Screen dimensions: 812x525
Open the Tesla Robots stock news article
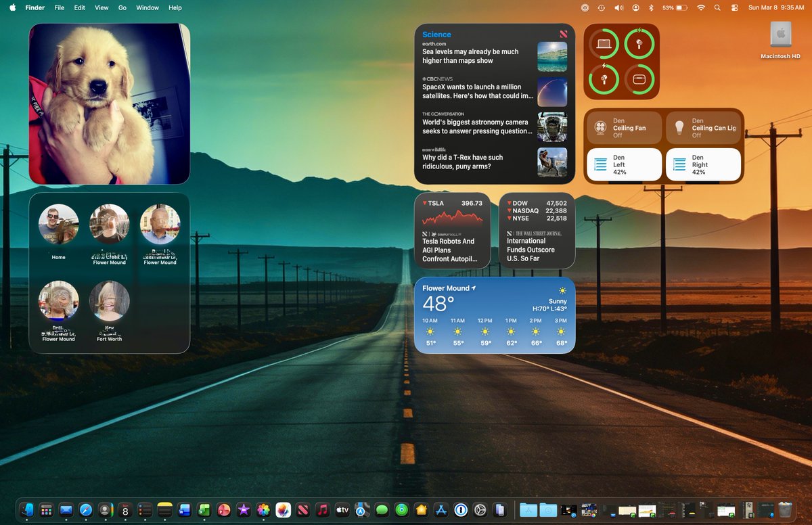point(452,246)
